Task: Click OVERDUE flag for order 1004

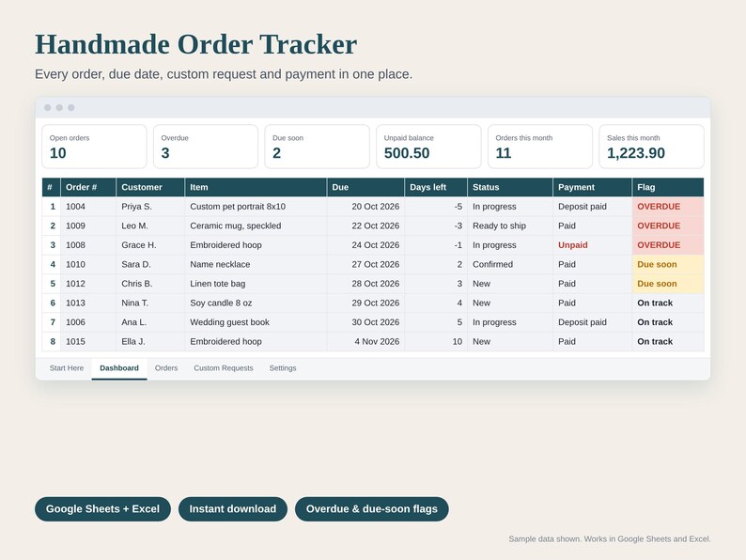Action: pos(668,207)
